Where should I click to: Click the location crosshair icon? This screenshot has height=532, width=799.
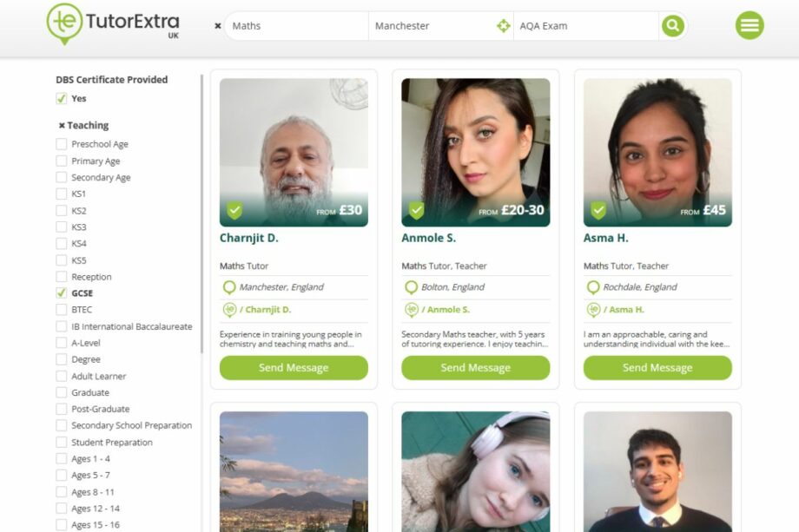503,26
